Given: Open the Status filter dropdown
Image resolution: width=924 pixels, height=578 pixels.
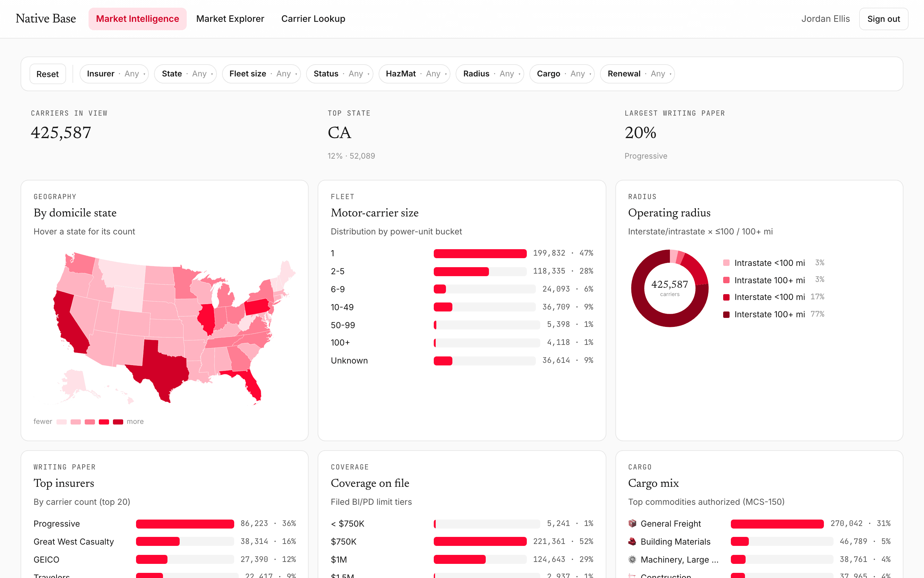Looking at the screenshot, I should click(339, 74).
